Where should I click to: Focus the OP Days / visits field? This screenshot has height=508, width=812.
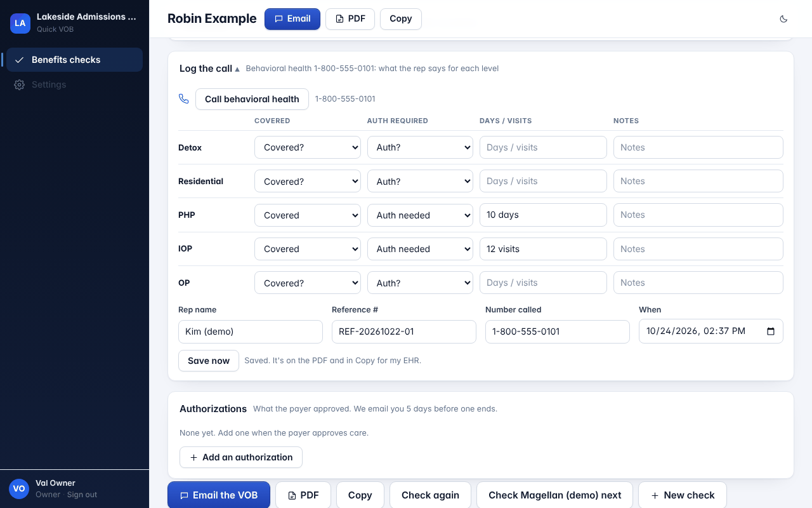tap(543, 283)
